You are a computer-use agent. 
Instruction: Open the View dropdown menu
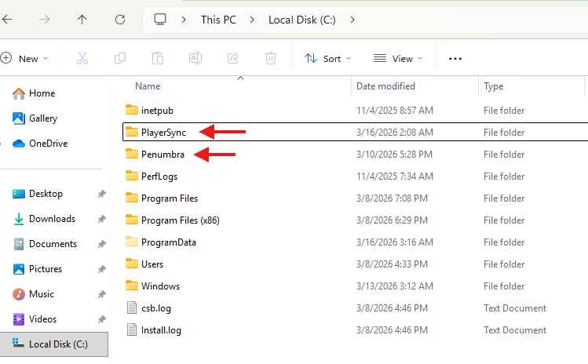click(398, 58)
